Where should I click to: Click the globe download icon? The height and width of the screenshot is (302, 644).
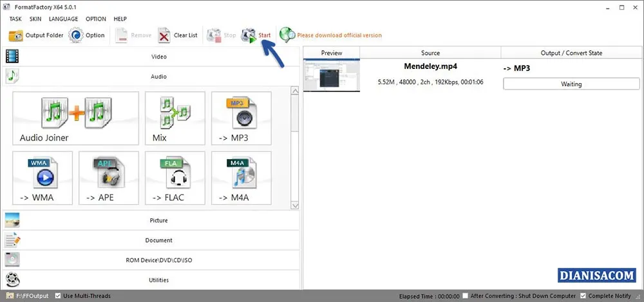[287, 35]
